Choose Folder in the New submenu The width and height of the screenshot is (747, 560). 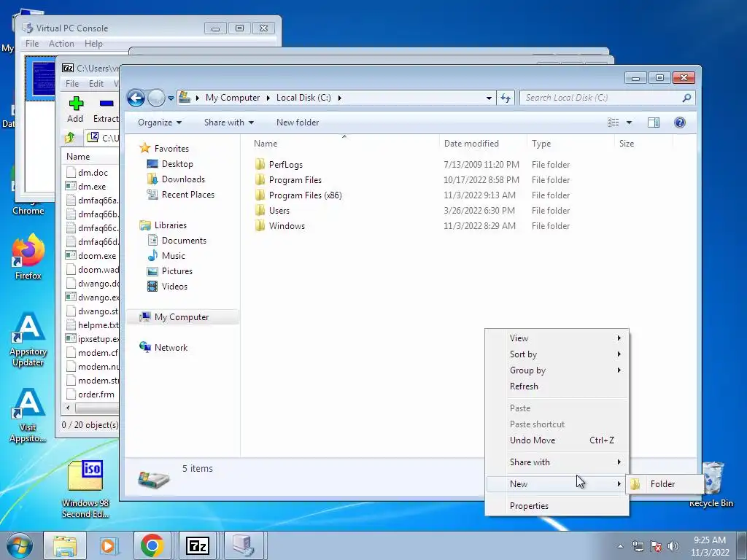coord(665,484)
